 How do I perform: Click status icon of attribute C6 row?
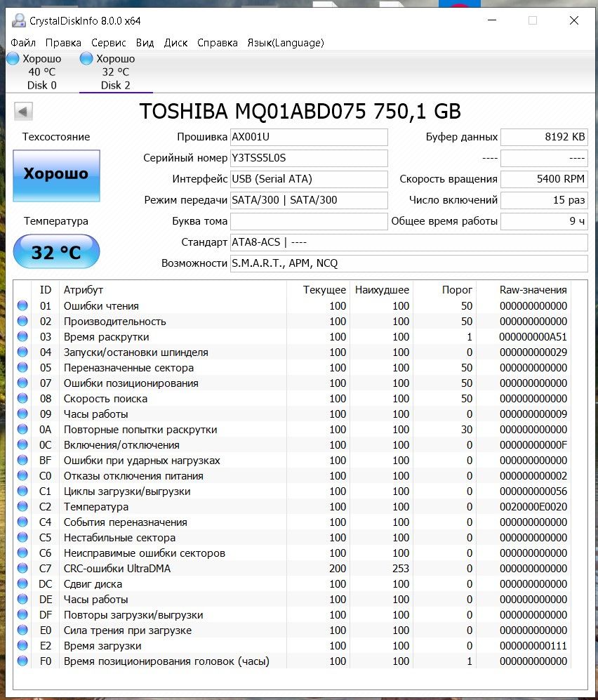tap(22, 553)
